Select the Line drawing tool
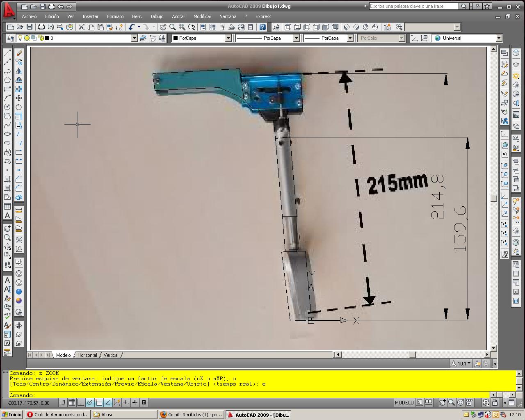The height and width of the screenshot is (420, 525). [7, 53]
